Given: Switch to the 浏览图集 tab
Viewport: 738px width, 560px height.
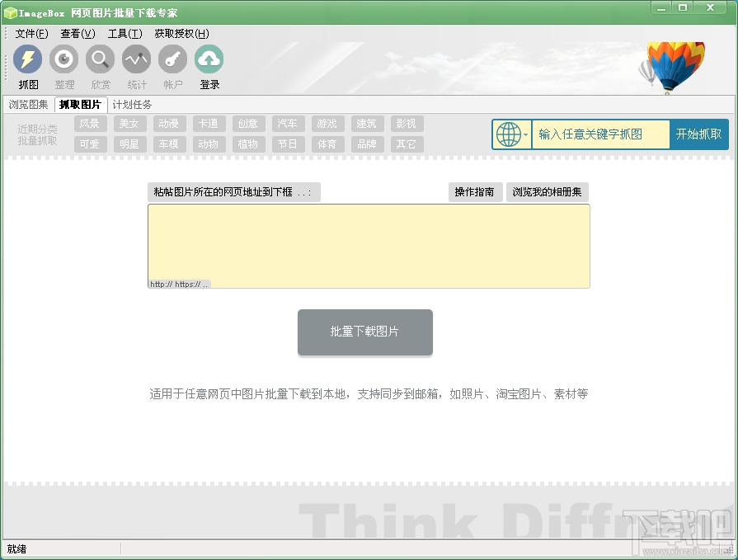Looking at the screenshot, I should tap(29, 105).
